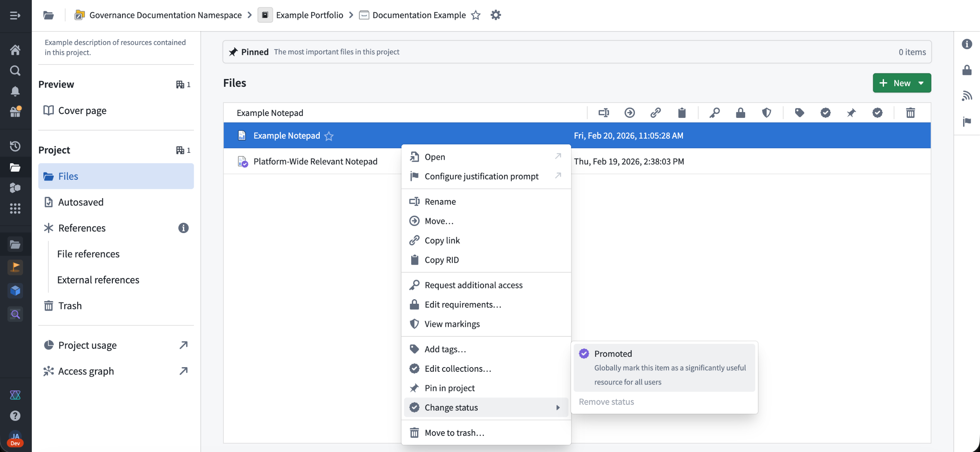Click the flag icon in the right sidebar
This screenshot has height=452, width=980.
pyautogui.click(x=967, y=122)
